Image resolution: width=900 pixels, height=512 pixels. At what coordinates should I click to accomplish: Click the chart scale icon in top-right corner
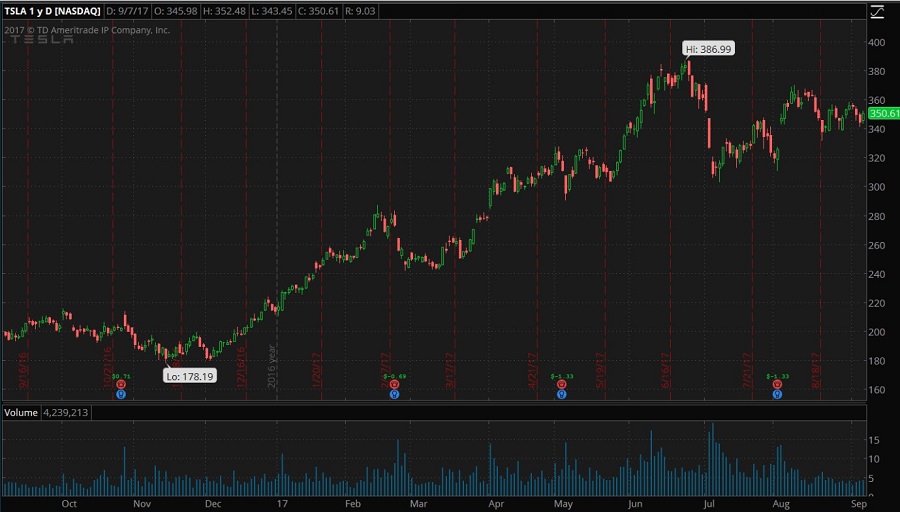(x=877, y=12)
